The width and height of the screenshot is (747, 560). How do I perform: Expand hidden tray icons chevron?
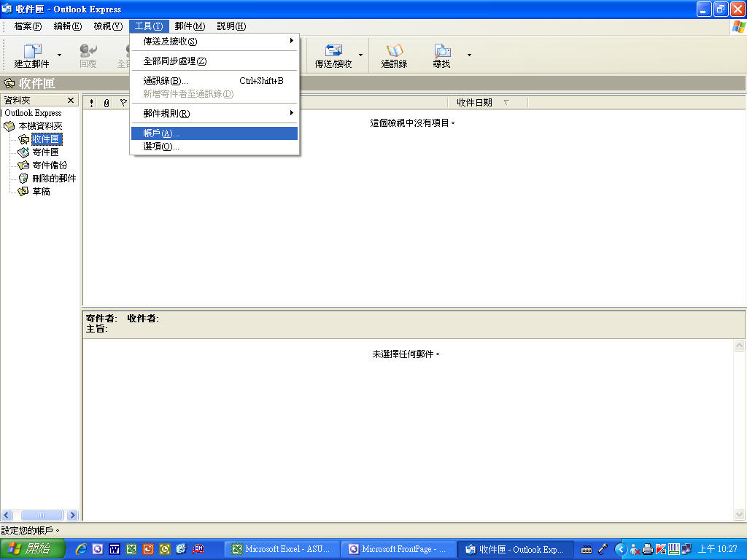click(x=620, y=549)
